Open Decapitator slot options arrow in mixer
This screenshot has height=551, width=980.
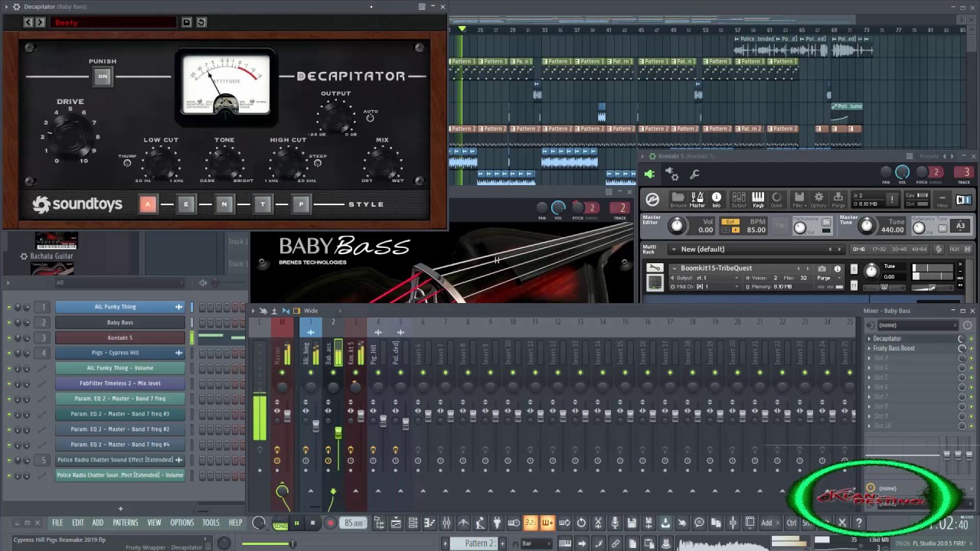pos(869,338)
